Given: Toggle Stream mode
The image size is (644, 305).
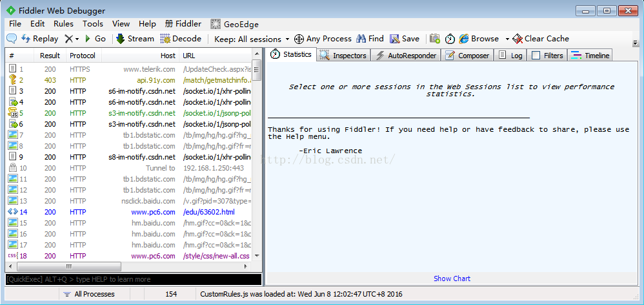Looking at the screenshot, I should [x=135, y=39].
